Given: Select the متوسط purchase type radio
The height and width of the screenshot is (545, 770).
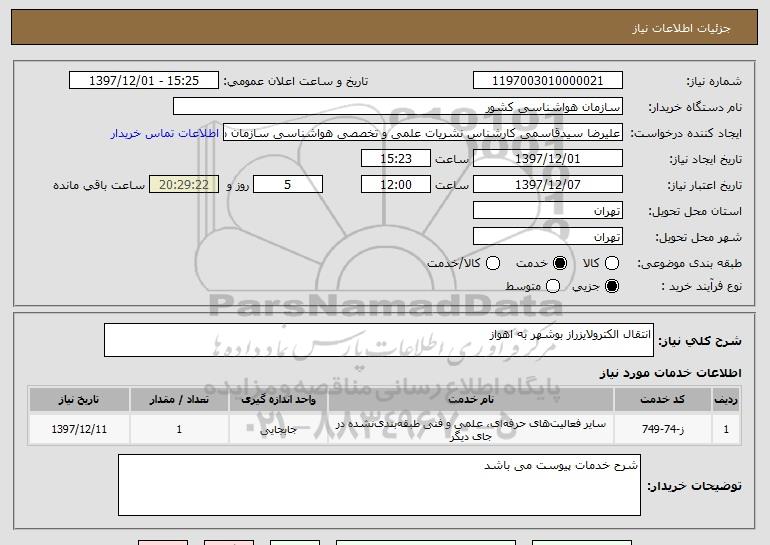Looking at the screenshot, I should click(553, 286).
